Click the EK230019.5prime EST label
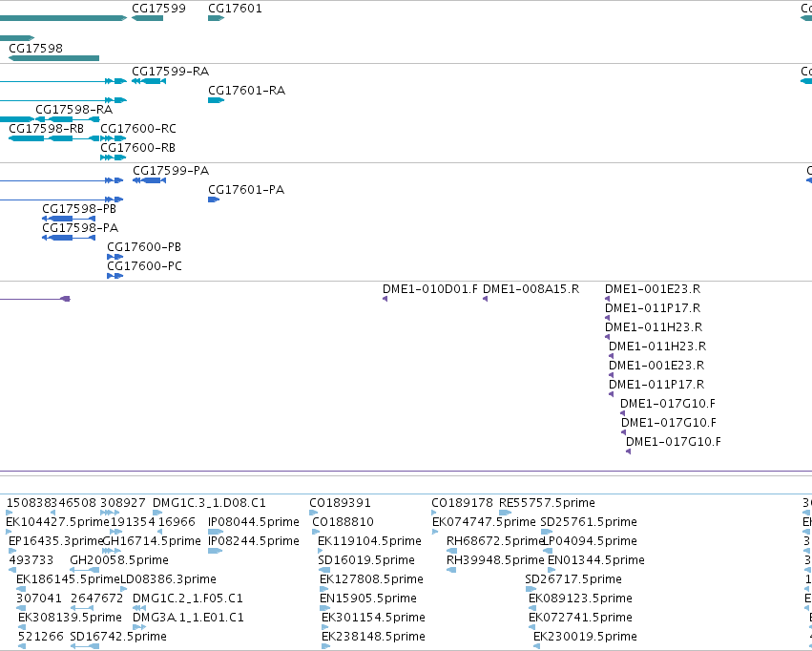 (x=585, y=637)
